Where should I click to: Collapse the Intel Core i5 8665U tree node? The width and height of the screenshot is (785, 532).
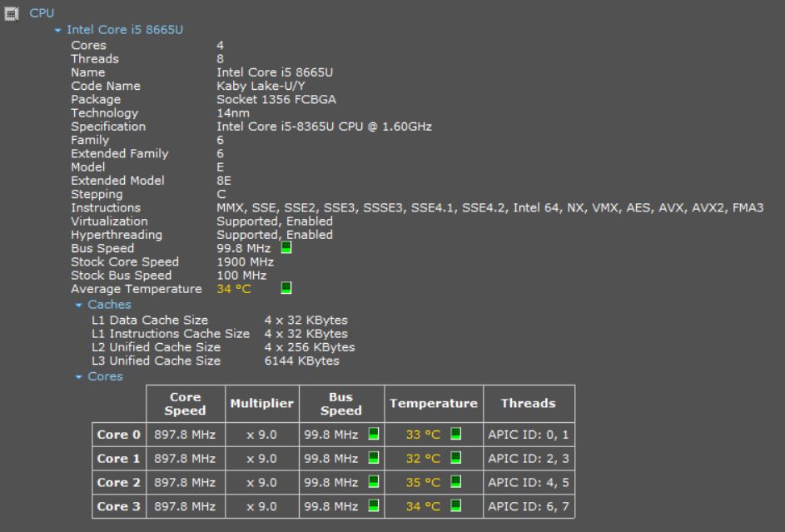(x=57, y=31)
